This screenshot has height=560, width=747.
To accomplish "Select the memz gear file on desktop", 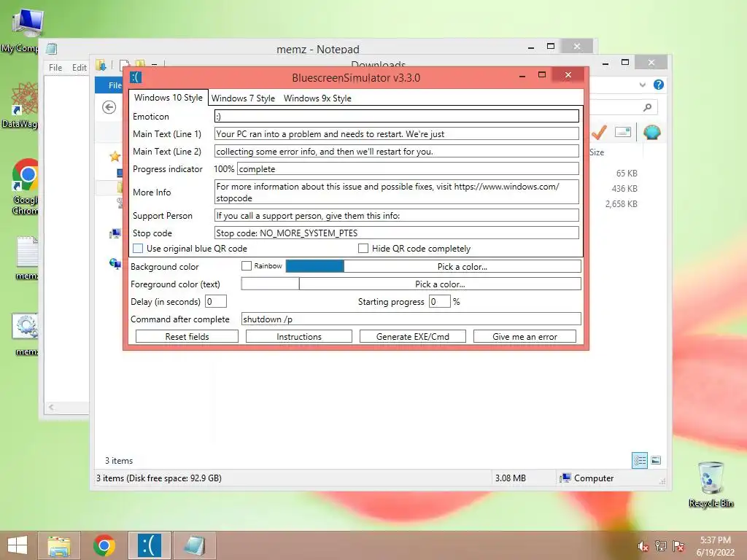I will (x=26, y=327).
